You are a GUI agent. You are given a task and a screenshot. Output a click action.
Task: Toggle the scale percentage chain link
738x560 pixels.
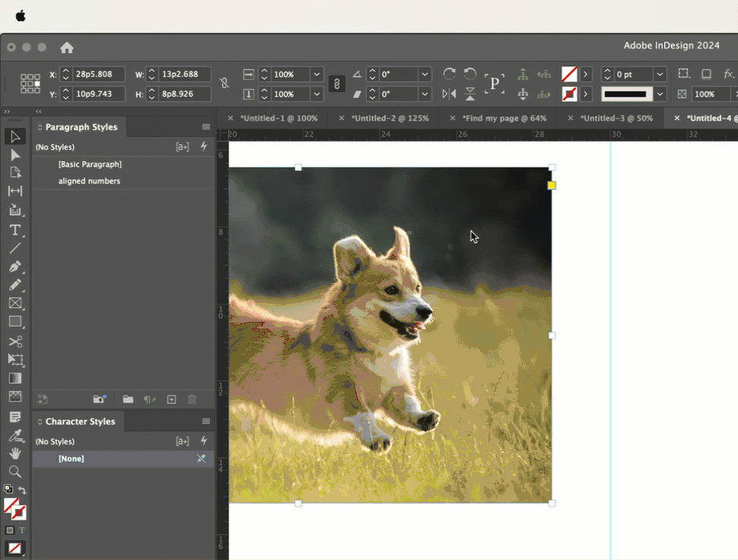point(336,84)
